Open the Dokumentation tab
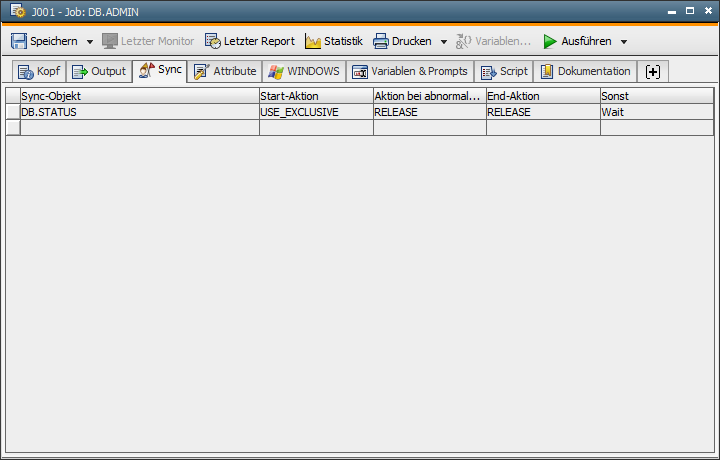 pos(585,71)
